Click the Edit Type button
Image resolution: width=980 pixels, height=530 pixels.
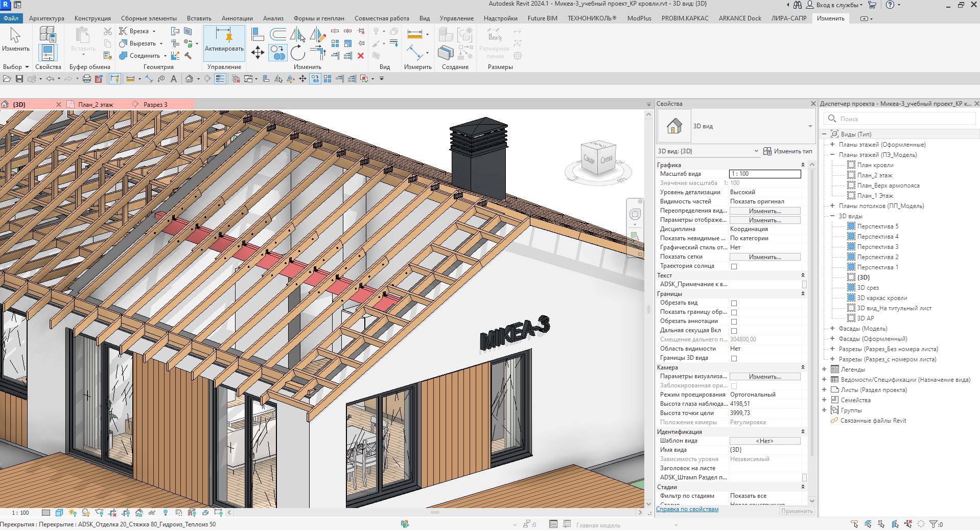pyautogui.click(x=787, y=151)
